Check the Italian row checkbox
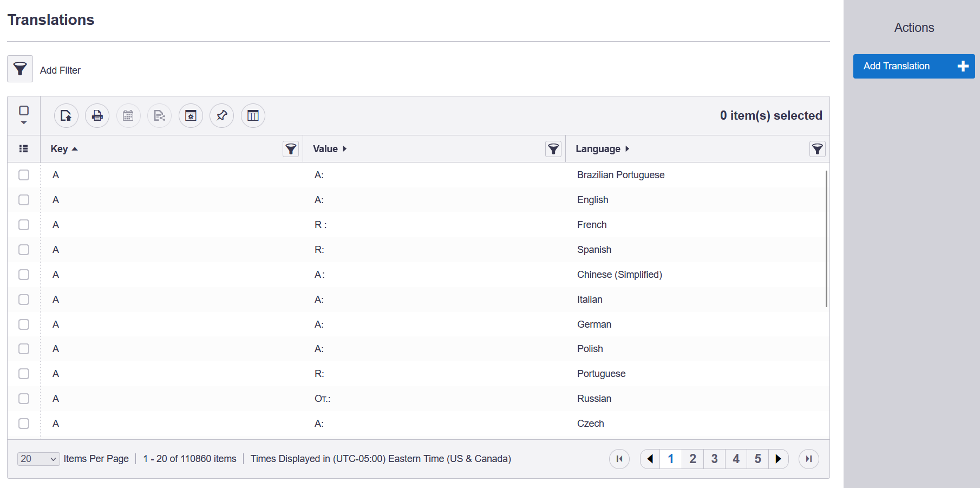Image resolution: width=980 pixels, height=488 pixels. point(24,300)
